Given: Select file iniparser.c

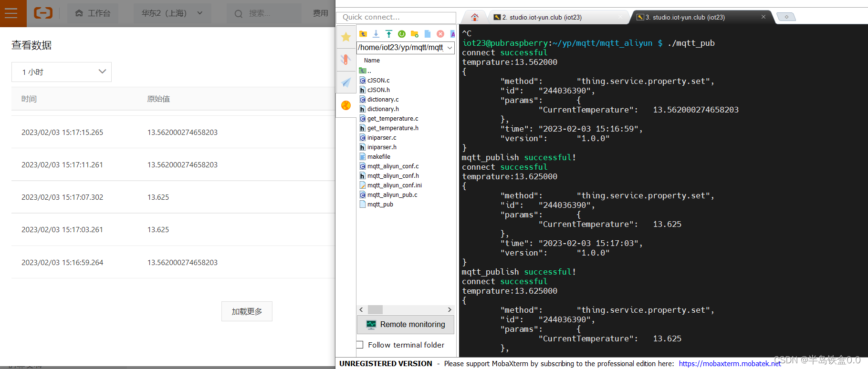Looking at the screenshot, I should [378, 137].
